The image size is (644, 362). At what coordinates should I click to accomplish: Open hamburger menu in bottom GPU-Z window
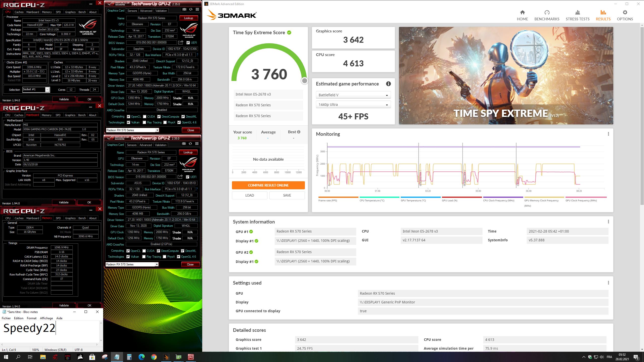tap(197, 144)
